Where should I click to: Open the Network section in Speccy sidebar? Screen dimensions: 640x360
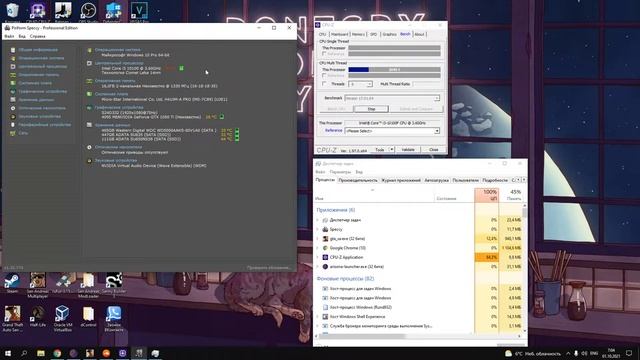[23, 133]
